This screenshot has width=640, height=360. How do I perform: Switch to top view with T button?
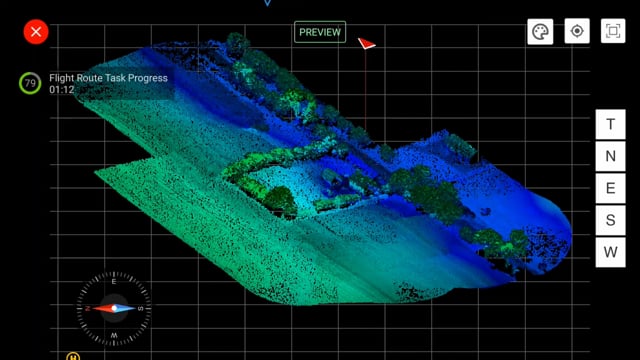pos(611,124)
